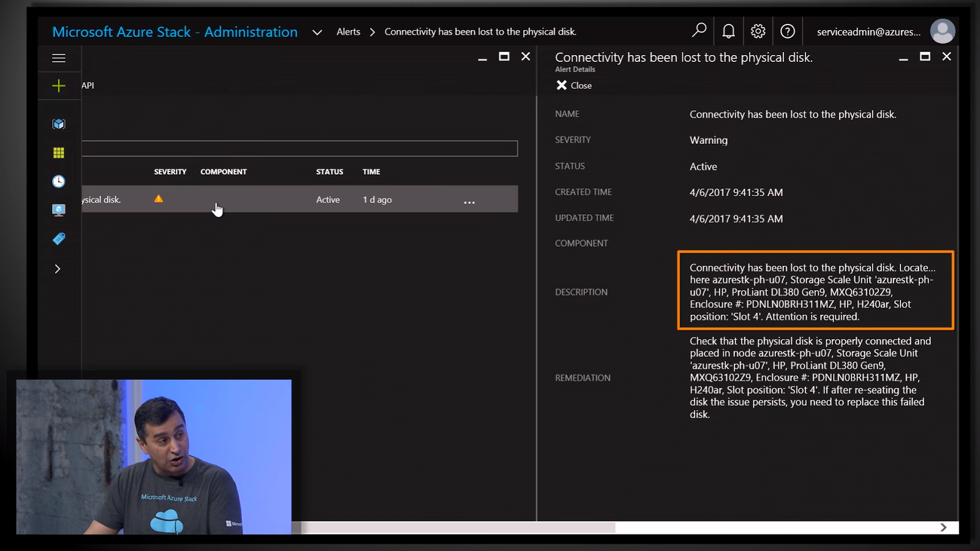The width and height of the screenshot is (980, 551).
Task: Expand the sidebar with the chevron arrow
Action: (58, 269)
